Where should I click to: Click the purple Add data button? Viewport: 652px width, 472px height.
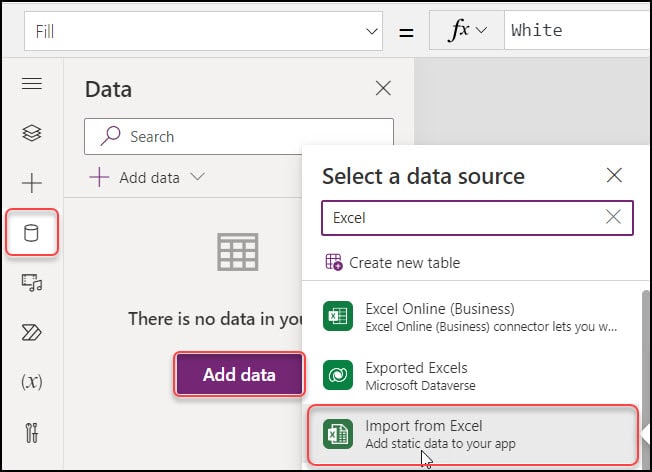(239, 374)
